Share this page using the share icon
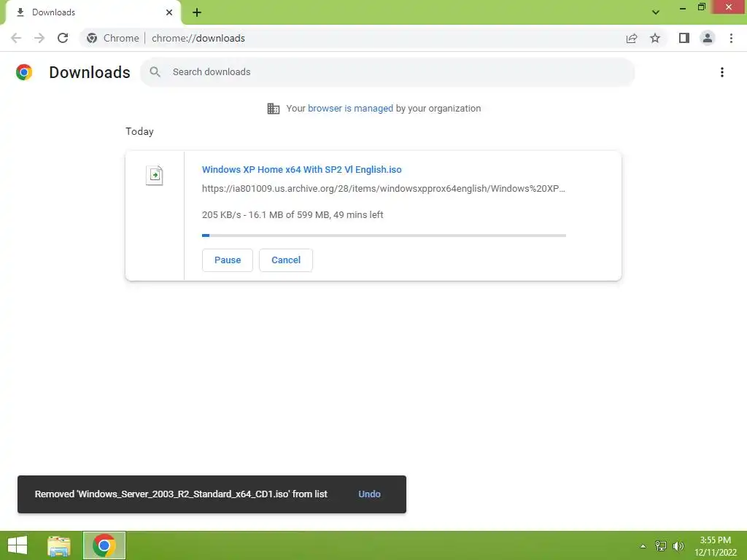747x560 pixels. tap(632, 38)
